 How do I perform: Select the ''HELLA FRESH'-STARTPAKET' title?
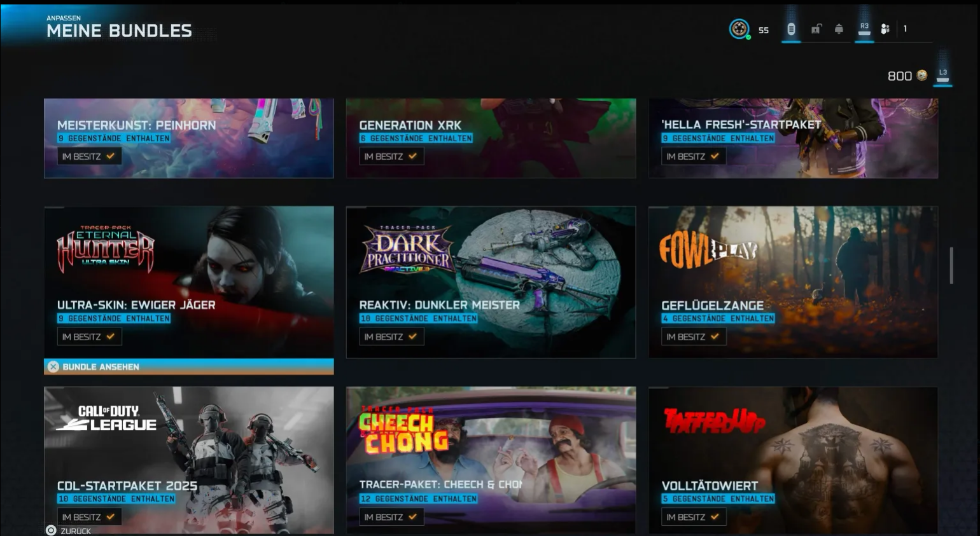(x=741, y=125)
